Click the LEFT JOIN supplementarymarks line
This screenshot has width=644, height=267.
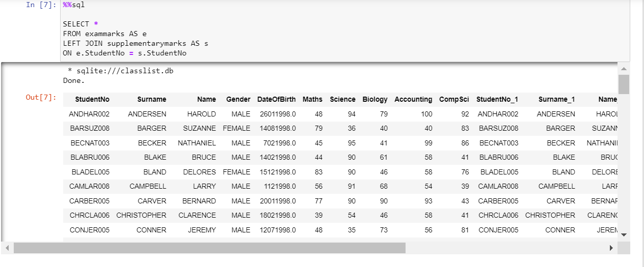click(136, 43)
